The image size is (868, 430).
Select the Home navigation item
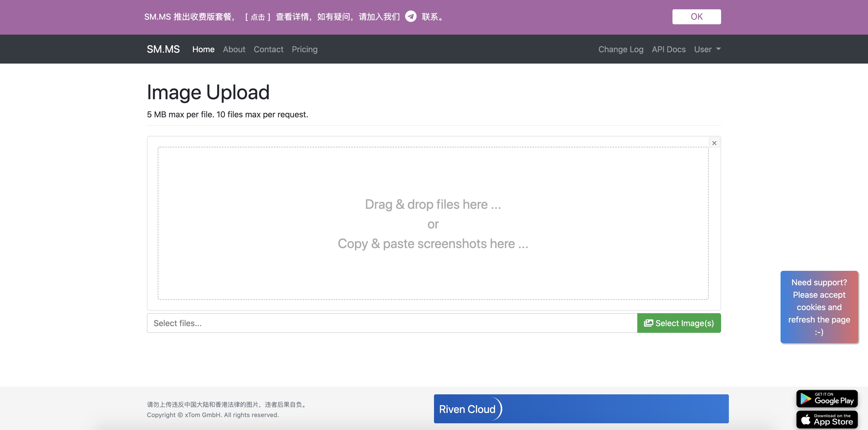point(203,49)
